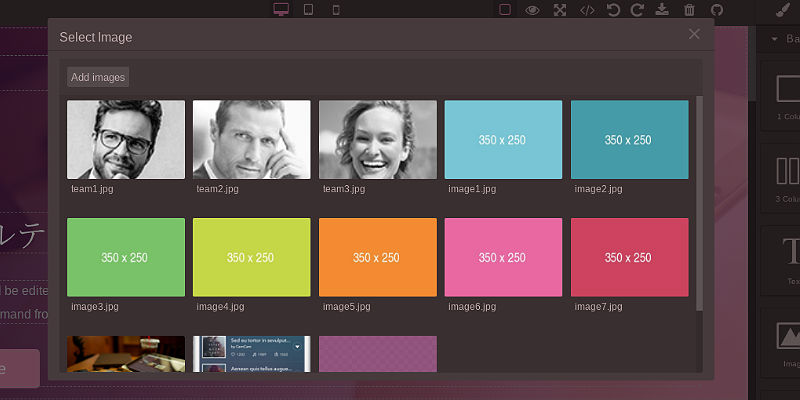This screenshot has width=800, height=400.
Task: Undo the last change
Action: (613, 10)
